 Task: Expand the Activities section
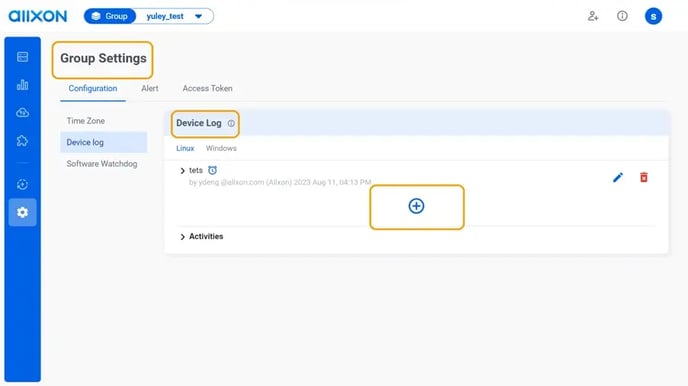[201, 236]
